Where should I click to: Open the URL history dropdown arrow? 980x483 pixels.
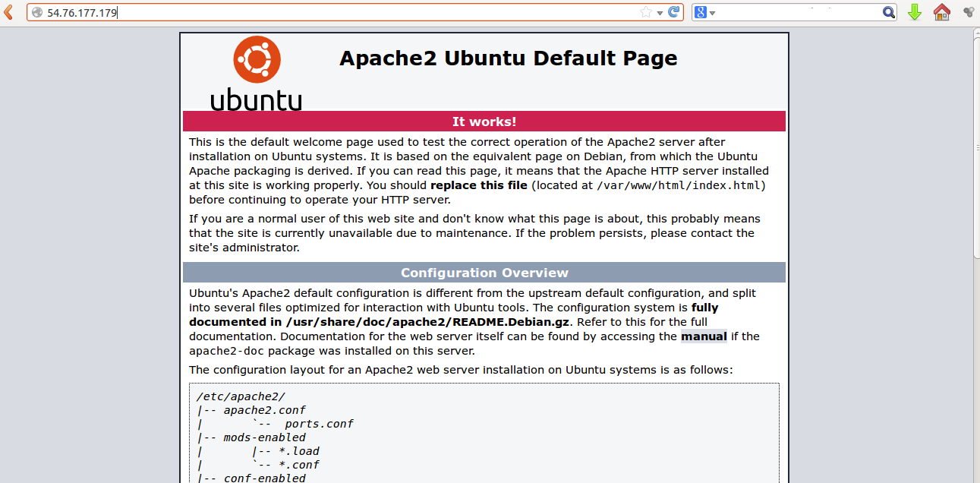660,12
